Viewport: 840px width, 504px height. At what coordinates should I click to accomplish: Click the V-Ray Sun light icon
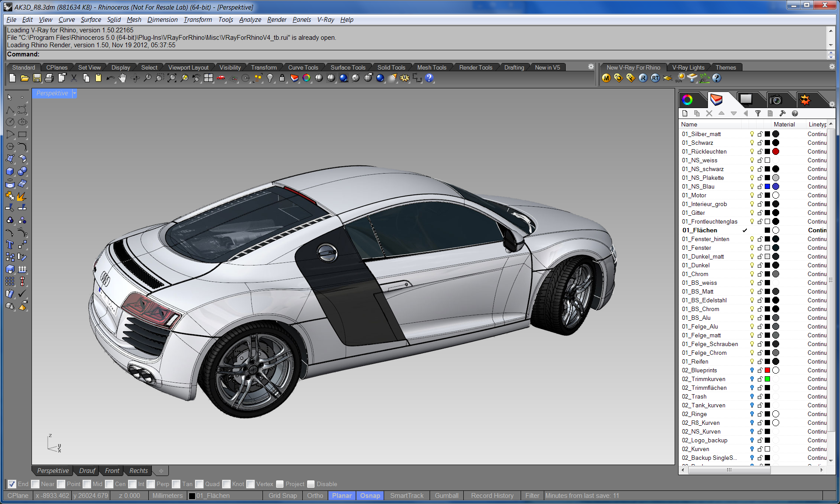[x=679, y=78]
